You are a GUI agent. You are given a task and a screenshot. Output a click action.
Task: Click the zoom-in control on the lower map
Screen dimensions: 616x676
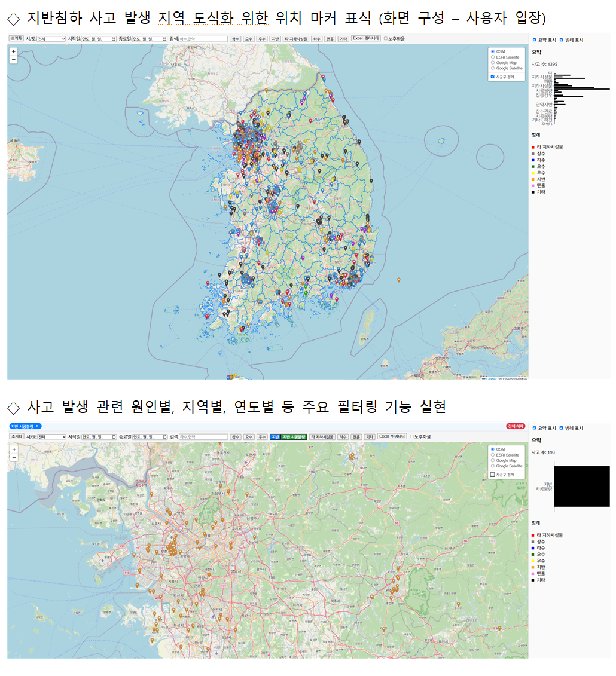click(x=13, y=448)
